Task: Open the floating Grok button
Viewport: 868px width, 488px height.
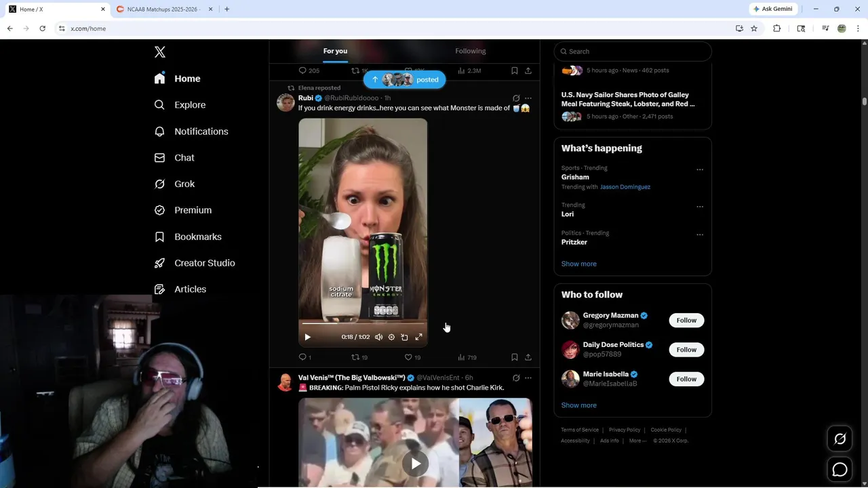Action: [x=840, y=439]
